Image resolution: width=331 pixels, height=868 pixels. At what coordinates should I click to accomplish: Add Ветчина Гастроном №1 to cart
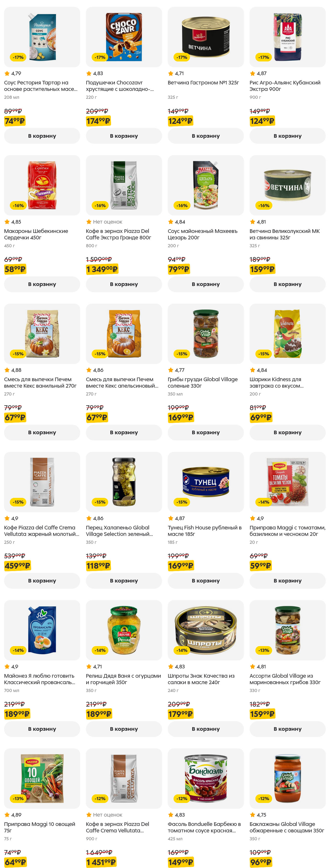[206, 136]
